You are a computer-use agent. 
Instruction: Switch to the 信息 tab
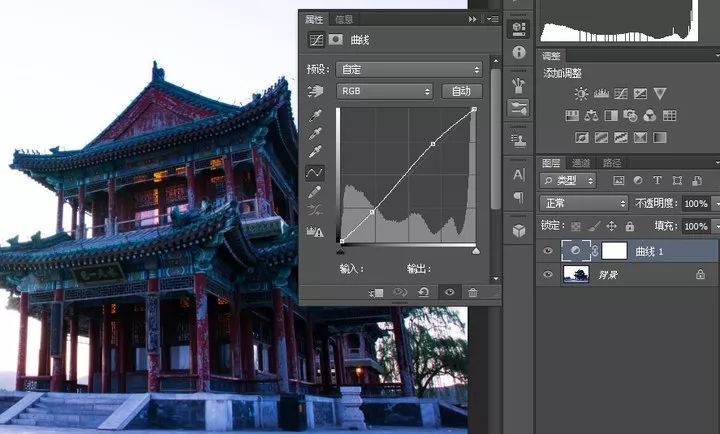344,19
